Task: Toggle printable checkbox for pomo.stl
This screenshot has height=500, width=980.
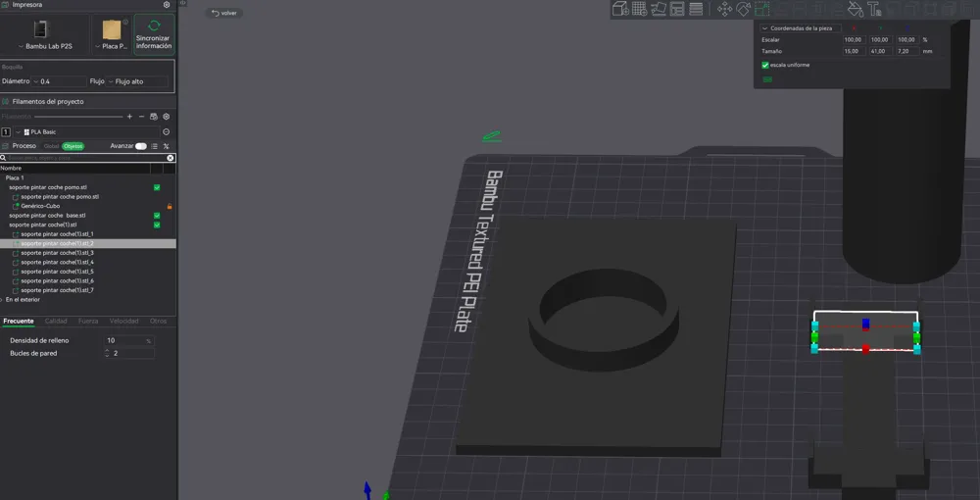Action: [157, 187]
